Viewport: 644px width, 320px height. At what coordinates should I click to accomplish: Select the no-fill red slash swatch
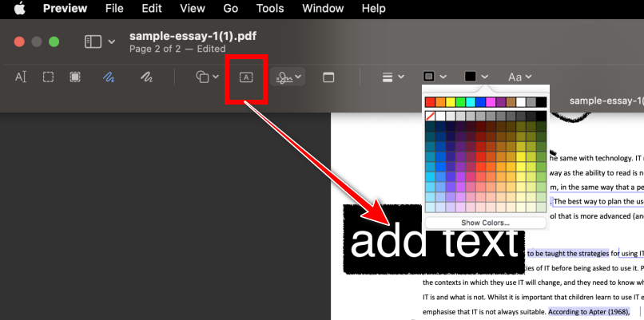(x=430, y=116)
